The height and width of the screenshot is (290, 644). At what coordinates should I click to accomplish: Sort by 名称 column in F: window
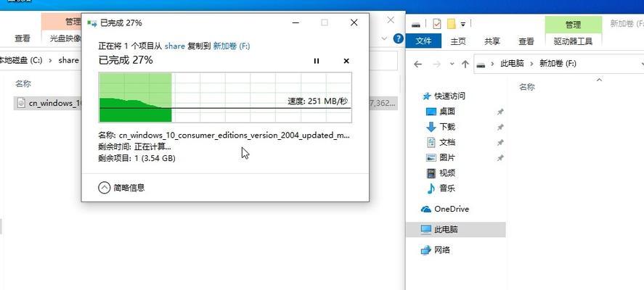pyautogui.click(x=527, y=87)
